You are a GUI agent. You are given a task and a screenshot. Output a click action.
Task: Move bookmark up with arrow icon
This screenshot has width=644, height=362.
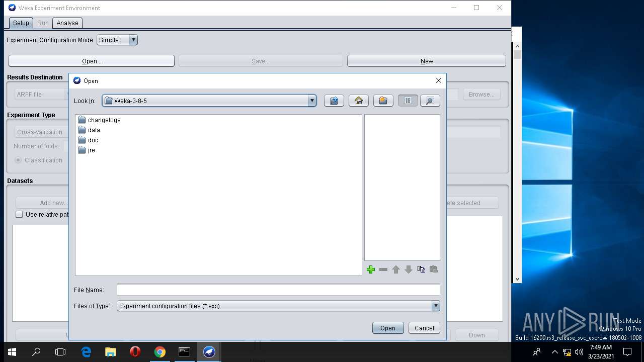tap(396, 269)
